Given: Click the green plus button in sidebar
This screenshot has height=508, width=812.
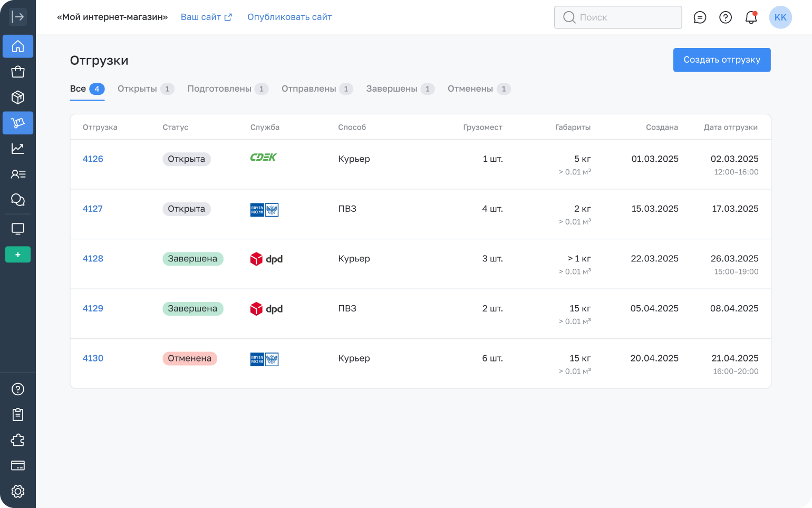Looking at the screenshot, I should pyautogui.click(x=18, y=255).
